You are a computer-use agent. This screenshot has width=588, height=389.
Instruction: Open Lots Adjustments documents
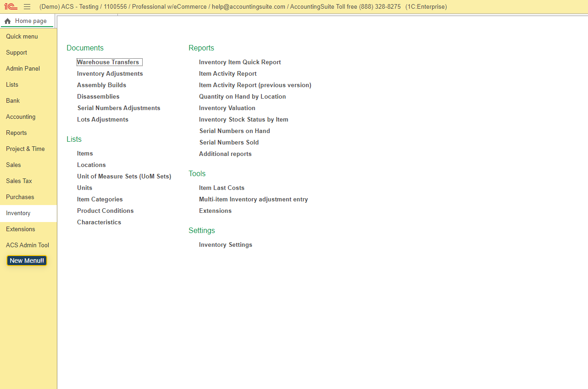pos(103,120)
